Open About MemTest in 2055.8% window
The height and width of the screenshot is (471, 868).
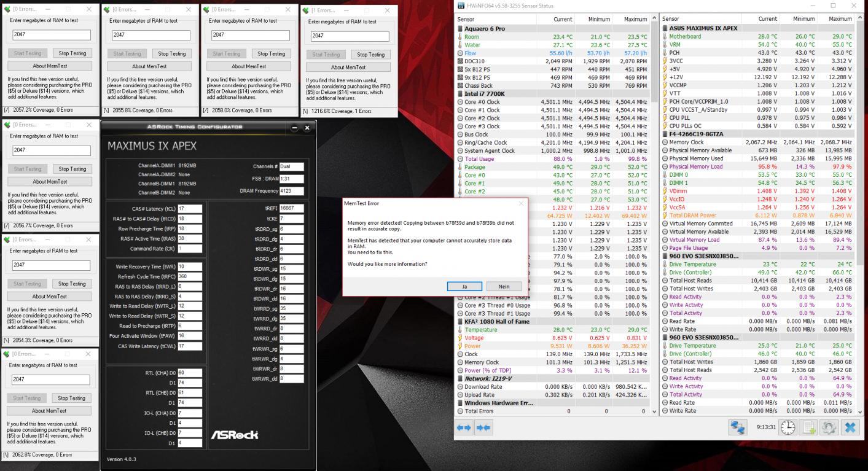coord(149,66)
